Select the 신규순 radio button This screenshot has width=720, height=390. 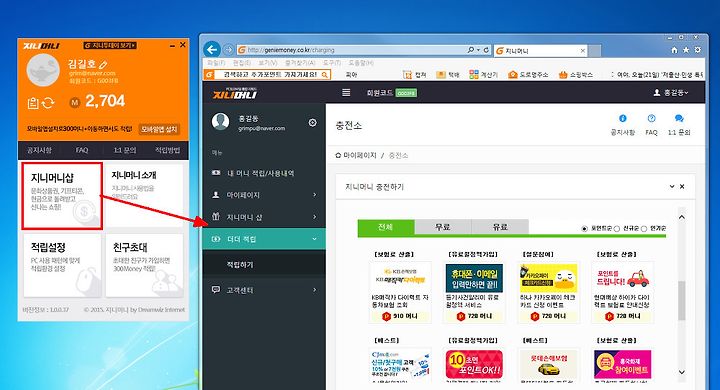617,228
